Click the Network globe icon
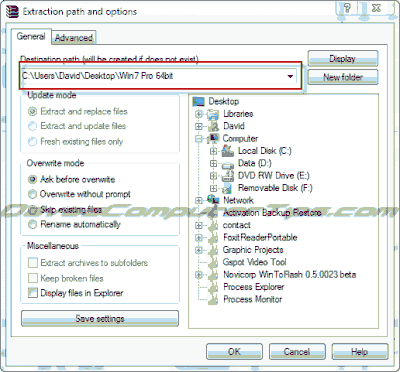400x372 pixels. (x=213, y=200)
